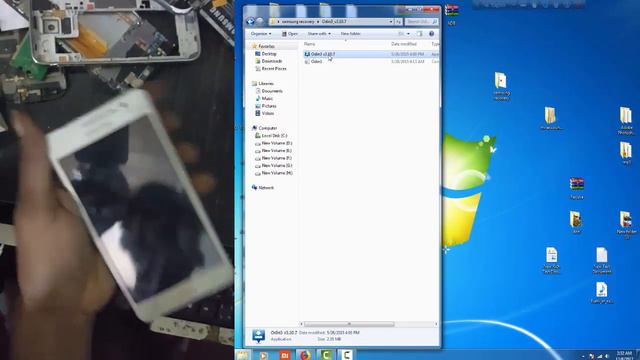The width and height of the screenshot is (640, 360).
Task: Open Videos library
Action: 267,113
